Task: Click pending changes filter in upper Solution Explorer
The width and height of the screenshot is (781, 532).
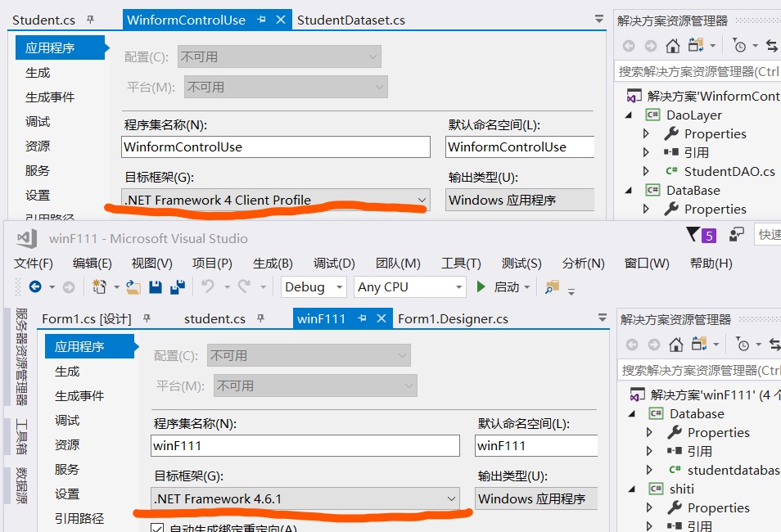Action: [x=739, y=46]
